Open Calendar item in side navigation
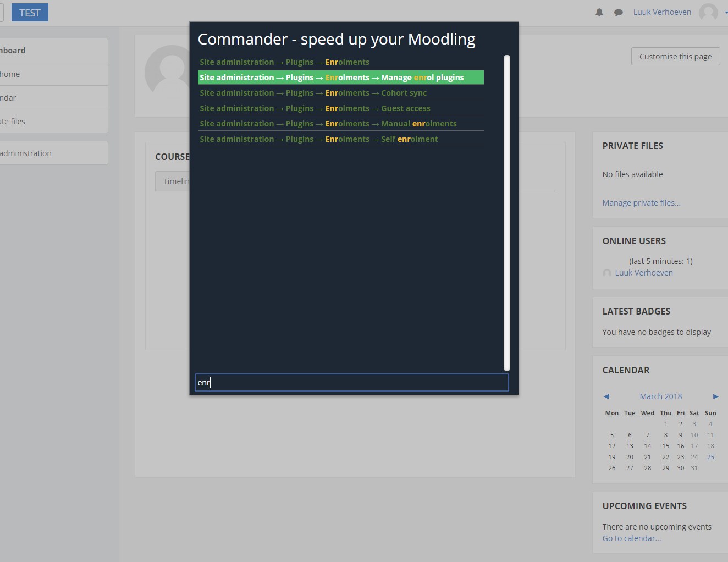 coord(54,97)
